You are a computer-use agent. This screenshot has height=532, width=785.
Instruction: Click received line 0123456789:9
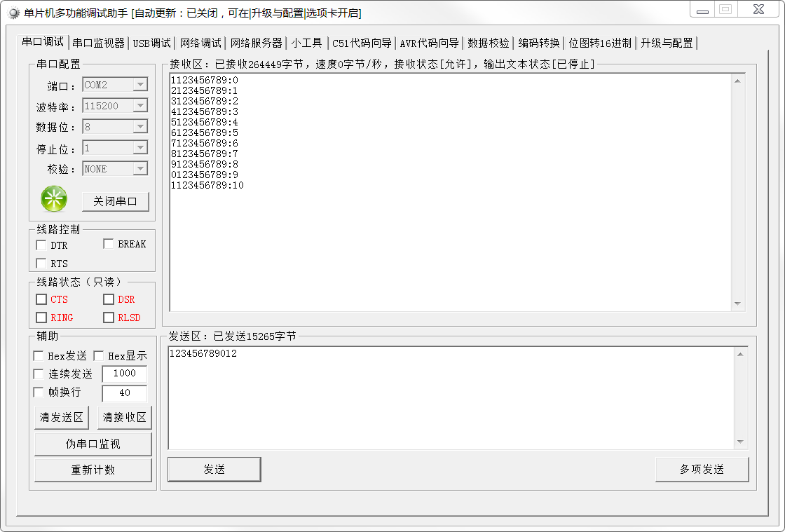pyautogui.click(x=205, y=175)
